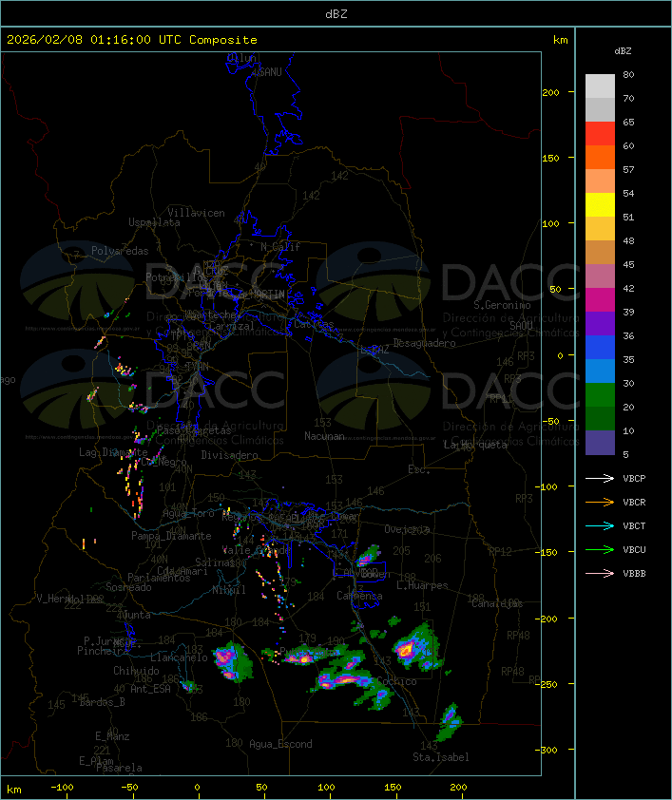
Task: Click the -300 km tick on right axis
Action: 547,750
